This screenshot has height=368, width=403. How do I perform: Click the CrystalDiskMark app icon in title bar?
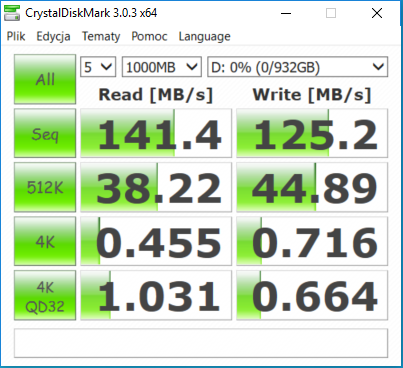click(12, 13)
